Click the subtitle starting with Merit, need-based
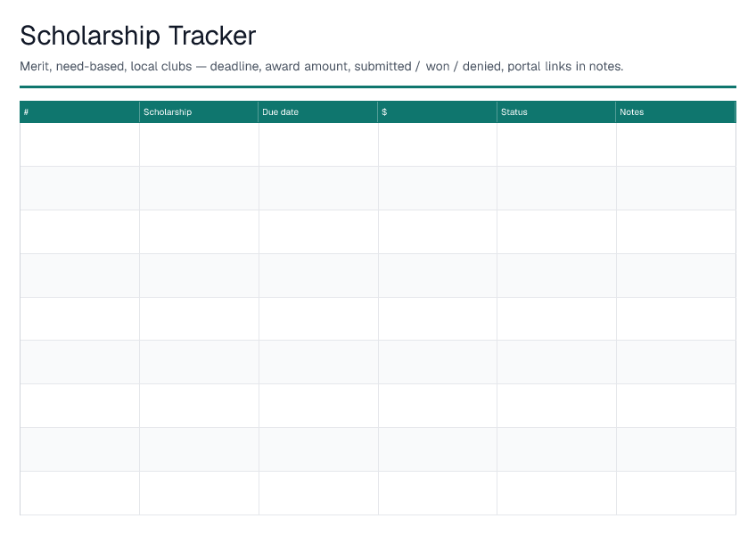756x535 pixels. (322, 67)
